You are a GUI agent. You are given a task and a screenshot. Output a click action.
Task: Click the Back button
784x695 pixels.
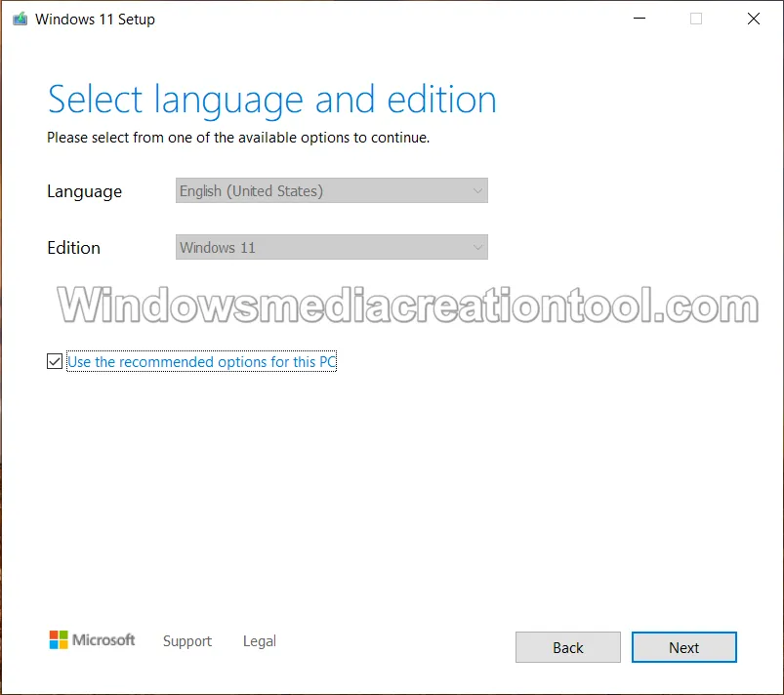(x=568, y=647)
